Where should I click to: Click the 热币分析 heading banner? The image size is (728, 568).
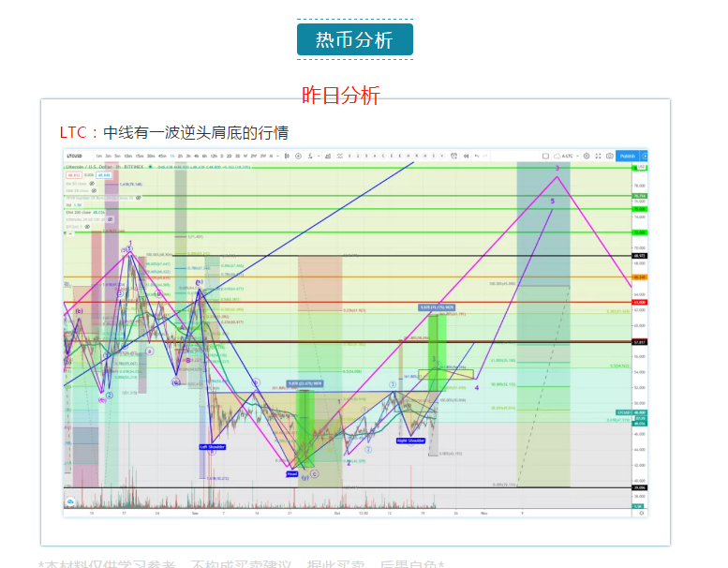pyautogui.click(x=355, y=39)
